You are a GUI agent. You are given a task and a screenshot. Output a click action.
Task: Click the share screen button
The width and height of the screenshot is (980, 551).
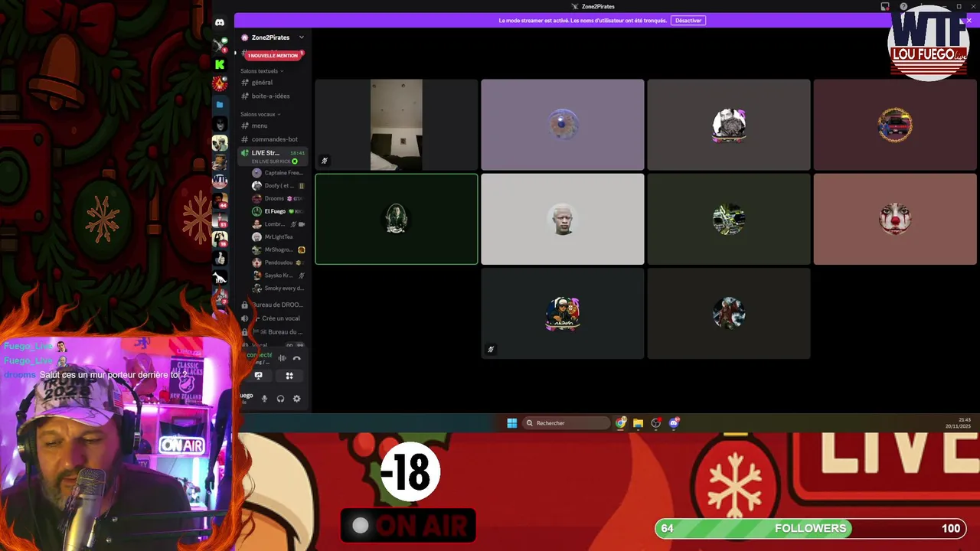(258, 376)
